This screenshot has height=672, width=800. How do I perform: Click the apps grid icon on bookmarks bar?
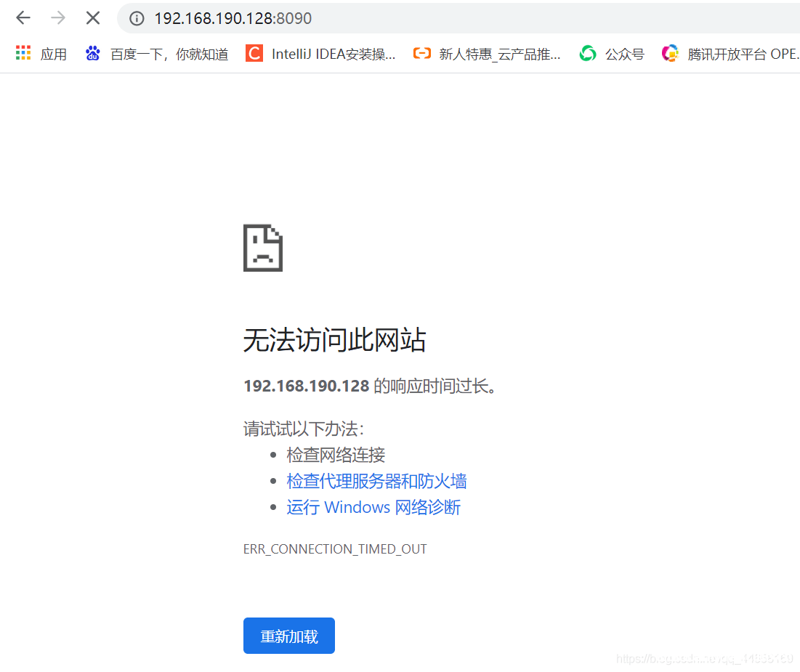[x=23, y=53]
